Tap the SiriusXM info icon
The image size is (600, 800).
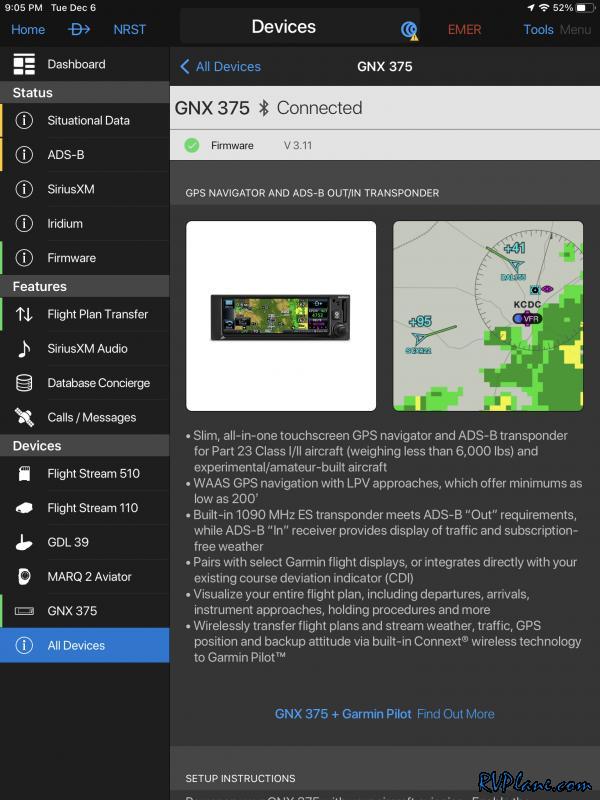[x=24, y=189]
